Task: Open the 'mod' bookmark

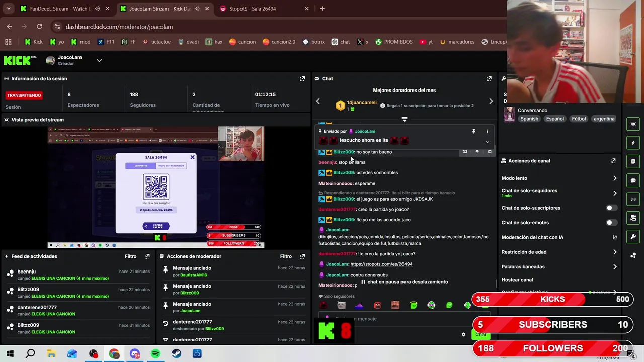Action: click(80, 42)
